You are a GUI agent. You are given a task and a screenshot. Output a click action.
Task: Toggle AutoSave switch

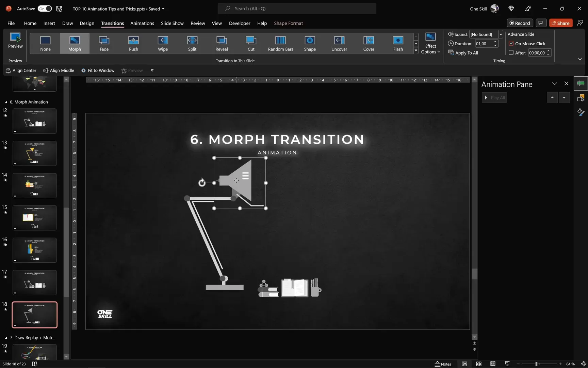point(45,9)
